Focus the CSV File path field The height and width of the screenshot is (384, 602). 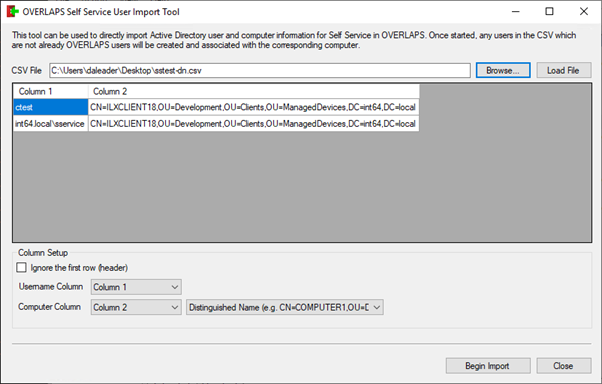260,71
